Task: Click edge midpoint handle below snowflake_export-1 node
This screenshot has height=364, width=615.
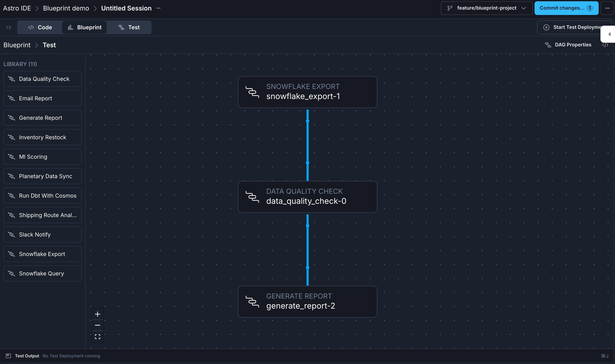Action: tap(307, 121)
